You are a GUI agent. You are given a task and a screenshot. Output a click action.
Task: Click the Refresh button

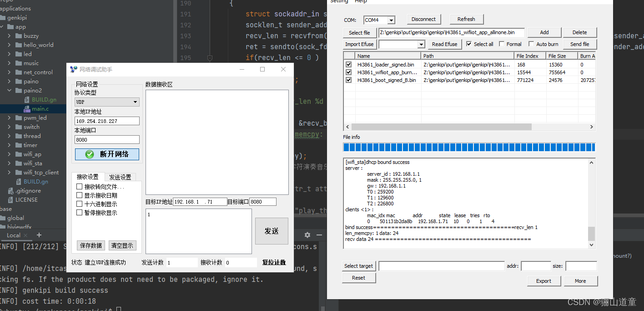pos(466,19)
